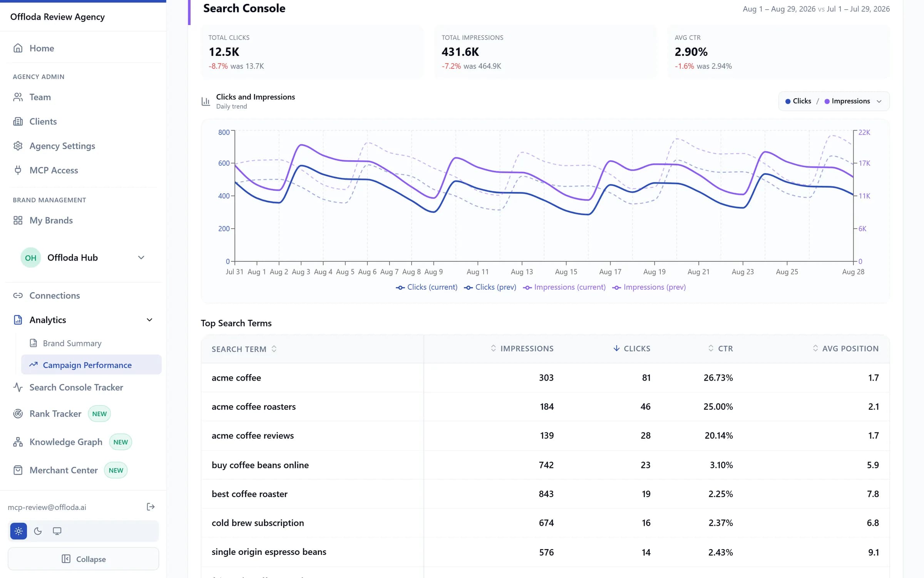This screenshot has width=924, height=578.
Task: Click the Offloda Review Agency title
Action: [57, 17]
